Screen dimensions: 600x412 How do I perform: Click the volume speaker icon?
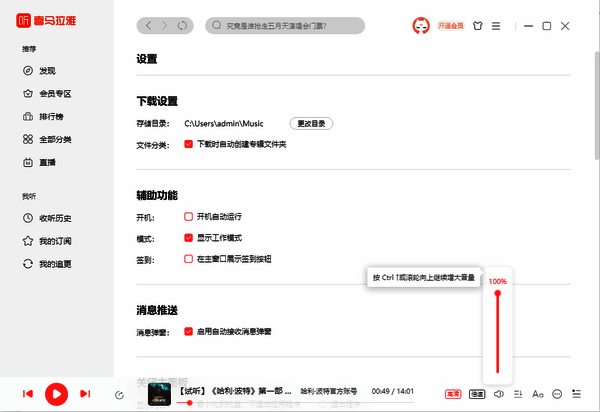click(498, 394)
